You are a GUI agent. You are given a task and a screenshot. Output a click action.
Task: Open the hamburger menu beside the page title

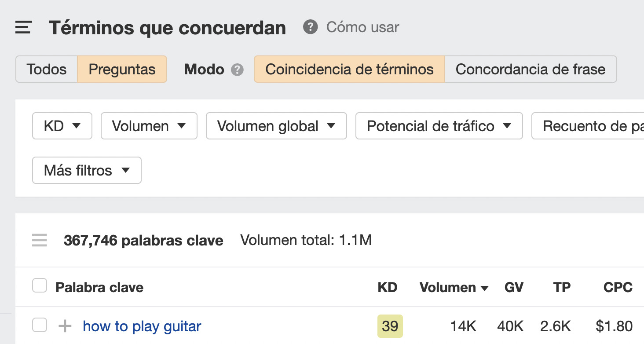pos(23,28)
